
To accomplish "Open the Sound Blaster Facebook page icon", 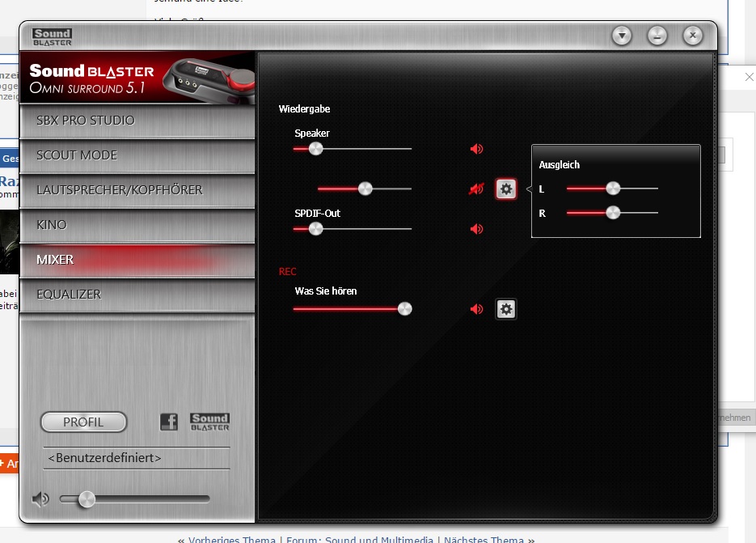I will [169, 422].
